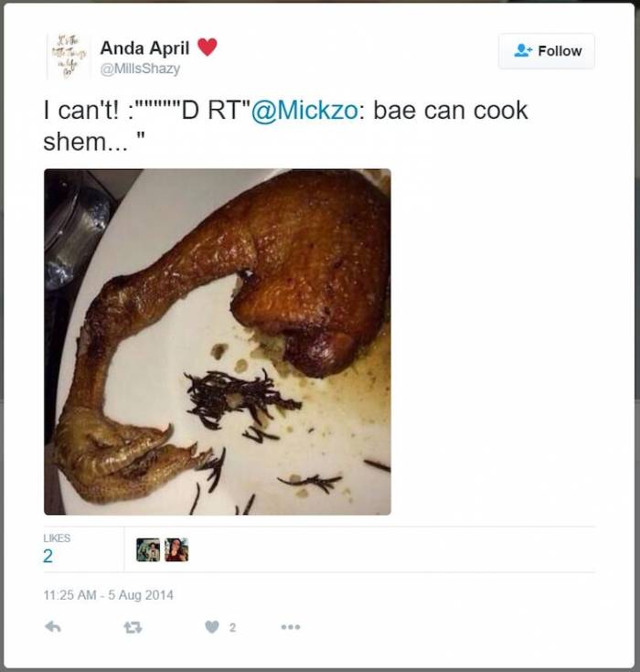The height and width of the screenshot is (672, 640).
Task: Click the first liker's avatar
Action: 148,549
